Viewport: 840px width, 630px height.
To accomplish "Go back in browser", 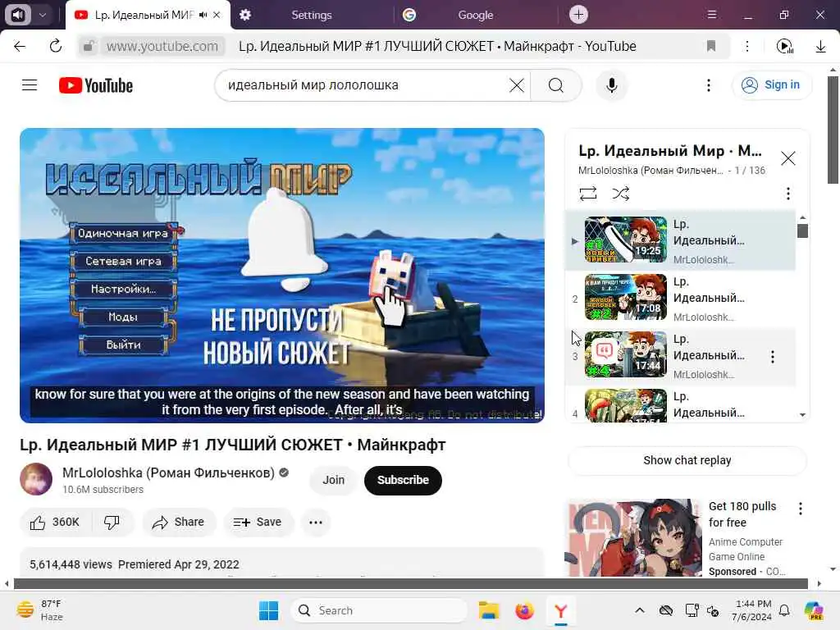I will click(20, 46).
